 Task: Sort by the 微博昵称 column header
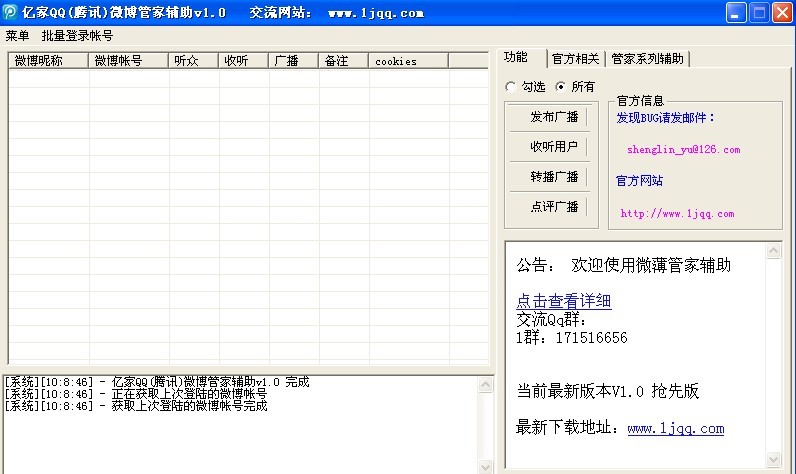click(48, 61)
